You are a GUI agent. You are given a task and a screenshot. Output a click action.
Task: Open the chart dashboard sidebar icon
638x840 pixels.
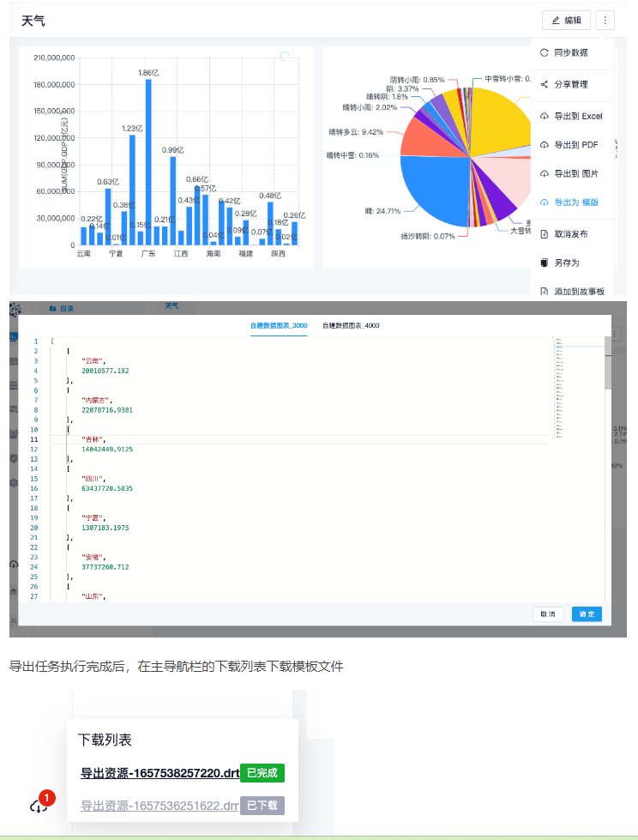(14, 336)
